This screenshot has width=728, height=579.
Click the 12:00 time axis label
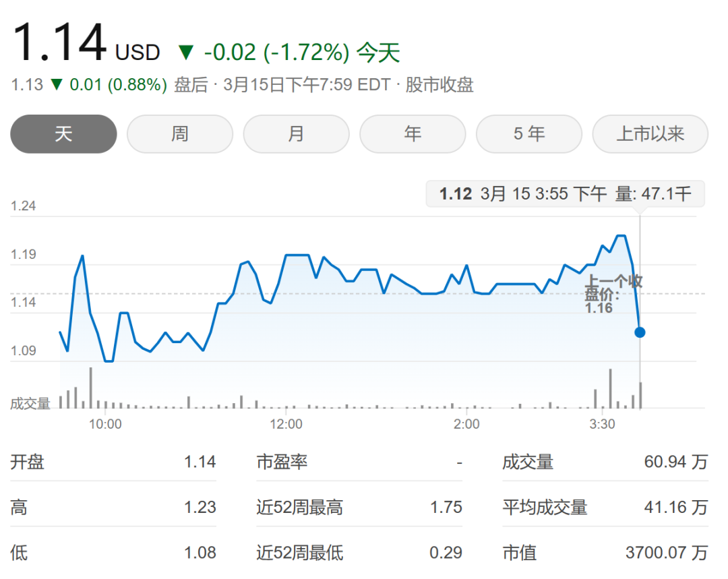coord(286,424)
